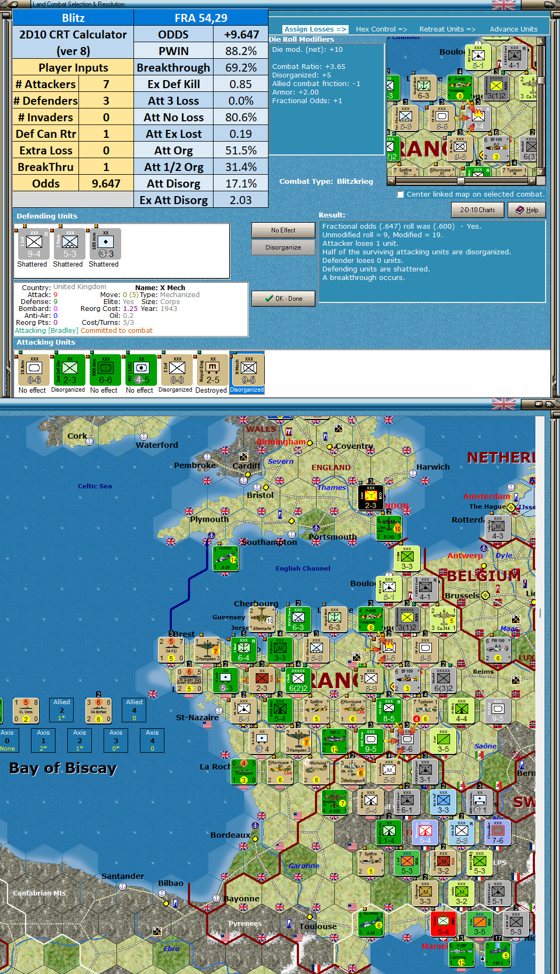Enable Center linked map on selected combat
This screenshot has width=560, height=974.
(x=400, y=194)
